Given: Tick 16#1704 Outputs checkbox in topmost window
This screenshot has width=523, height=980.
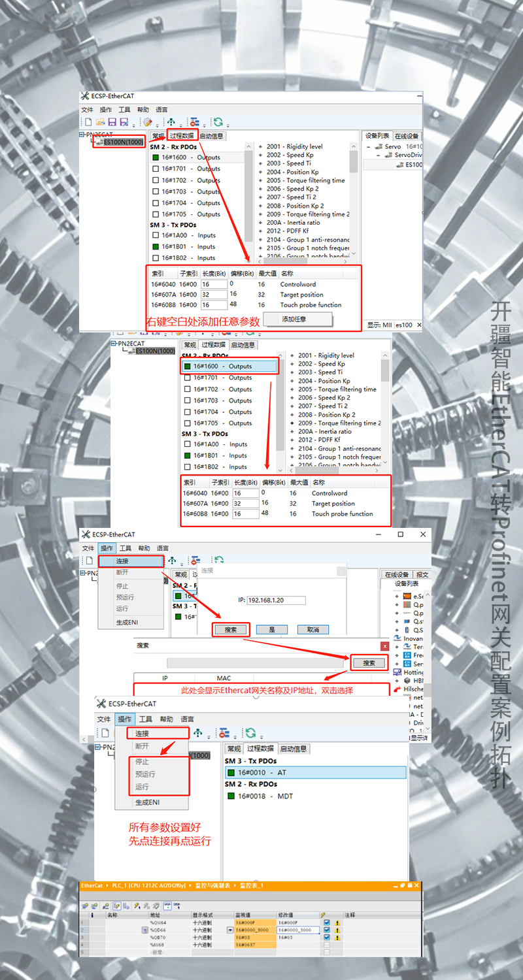Looking at the screenshot, I should point(156,203).
